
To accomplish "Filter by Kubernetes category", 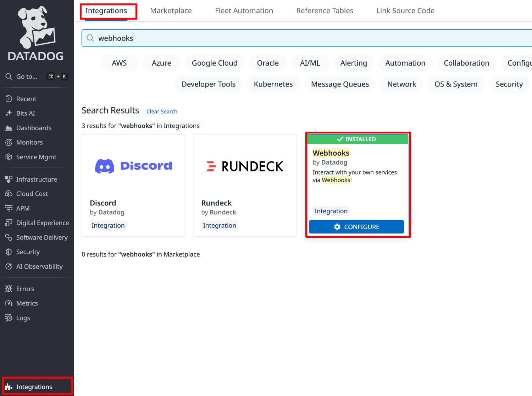I will click(273, 84).
